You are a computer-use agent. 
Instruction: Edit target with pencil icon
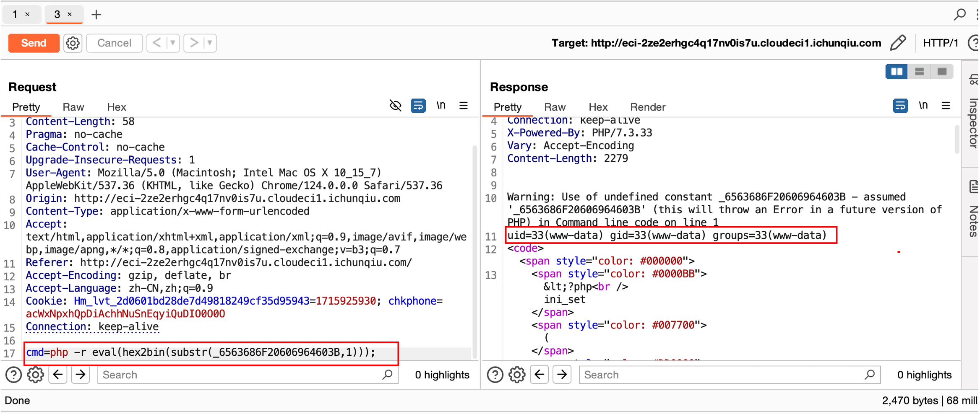pyautogui.click(x=898, y=43)
